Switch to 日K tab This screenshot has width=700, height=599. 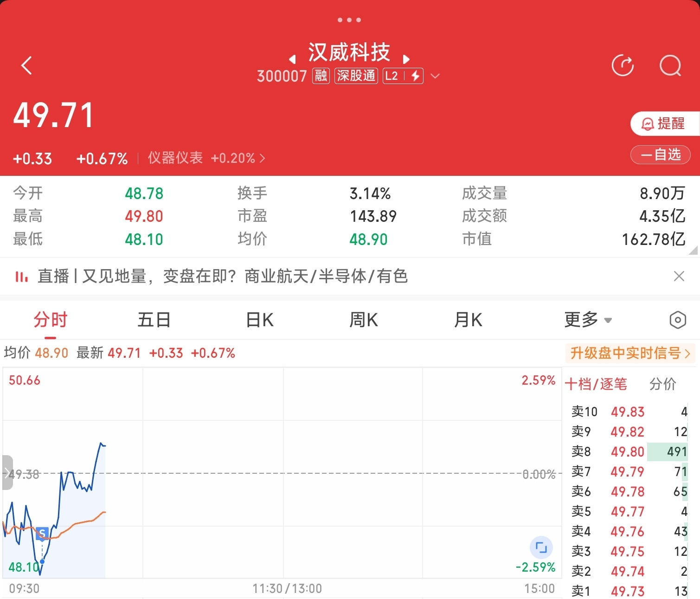(x=259, y=320)
